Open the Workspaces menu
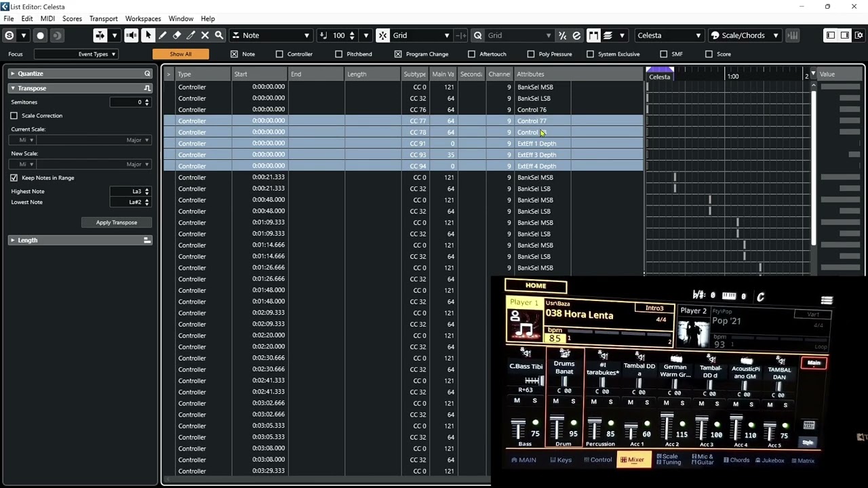Viewport: 868px width, 488px height. pyautogui.click(x=142, y=18)
